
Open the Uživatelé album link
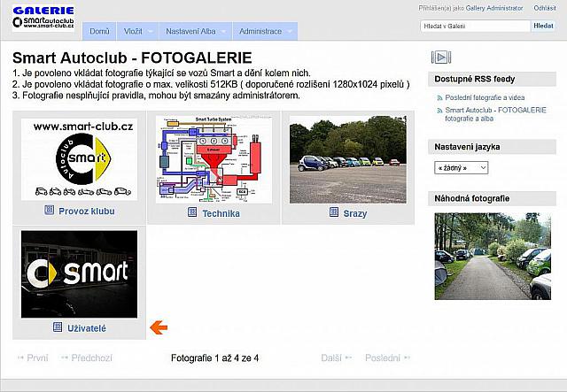click(87, 328)
